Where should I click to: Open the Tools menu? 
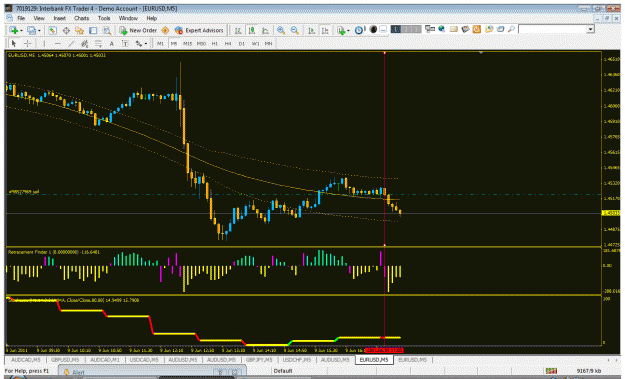pyautogui.click(x=104, y=18)
